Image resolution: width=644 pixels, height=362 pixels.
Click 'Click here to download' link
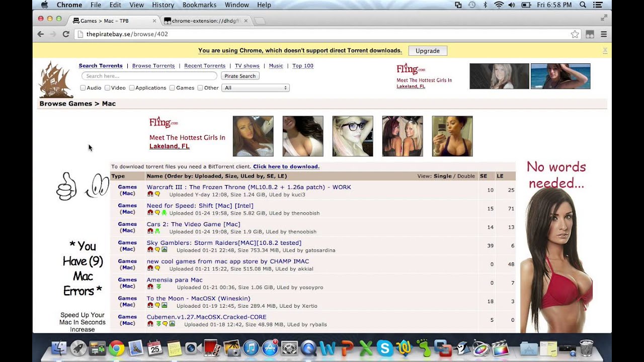pos(286,166)
